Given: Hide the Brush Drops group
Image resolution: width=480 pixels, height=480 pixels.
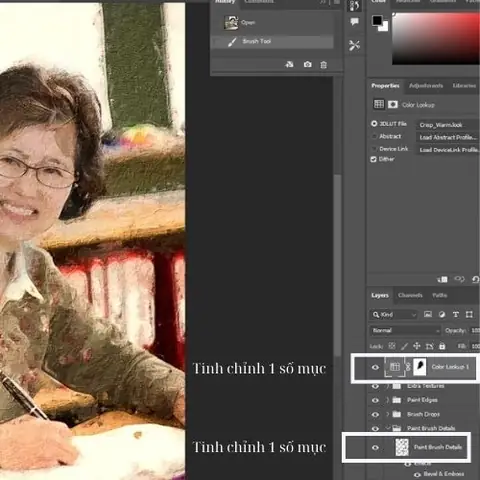Looking at the screenshot, I should click(375, 414).
